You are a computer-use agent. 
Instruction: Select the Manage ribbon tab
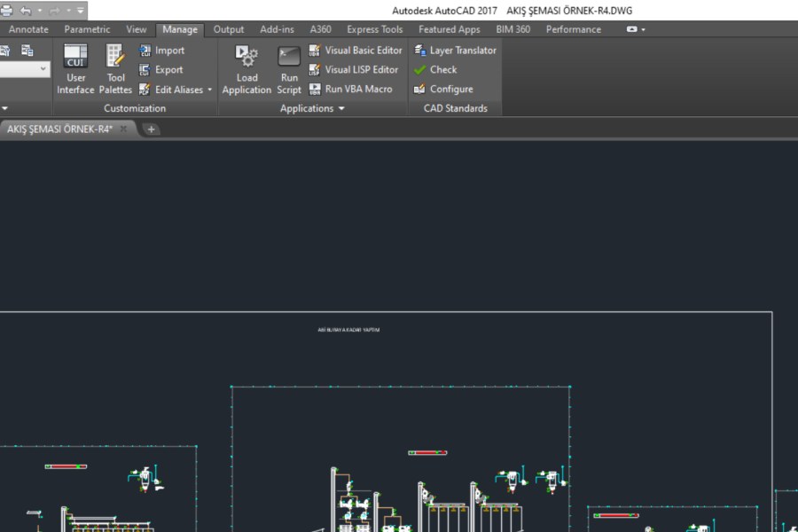coord(180,29)
